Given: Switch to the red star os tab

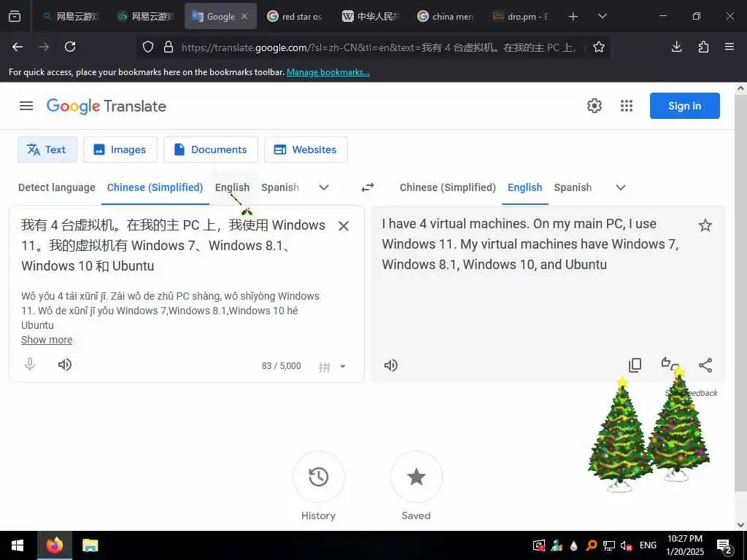Looking at the screenshot, I should coord(295,16).
